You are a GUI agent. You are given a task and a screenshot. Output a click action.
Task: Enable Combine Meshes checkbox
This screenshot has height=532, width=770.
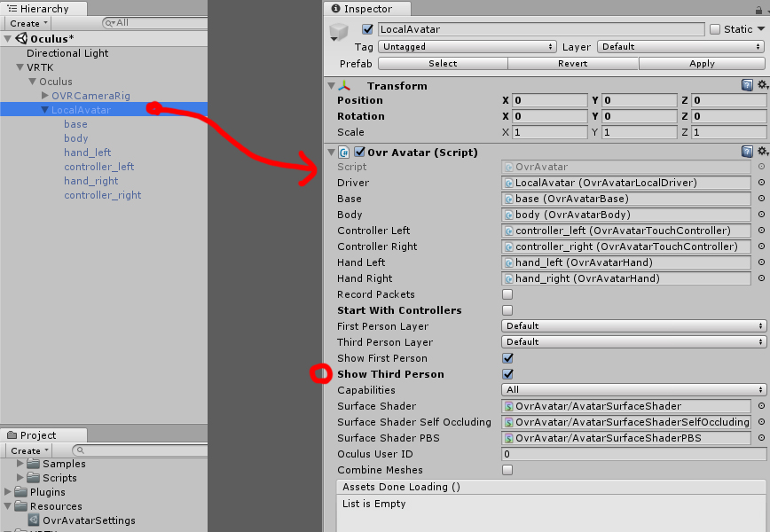[x=507, y=470]
